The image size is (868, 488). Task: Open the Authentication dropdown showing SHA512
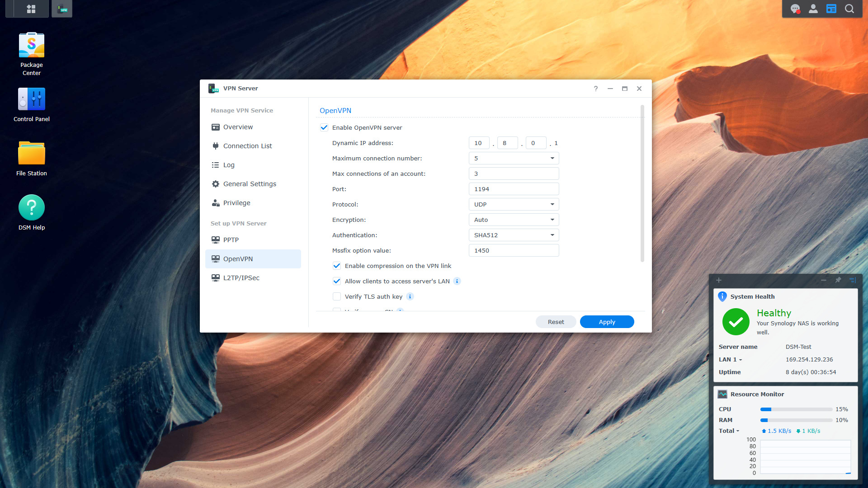click(x=514, y=235)
